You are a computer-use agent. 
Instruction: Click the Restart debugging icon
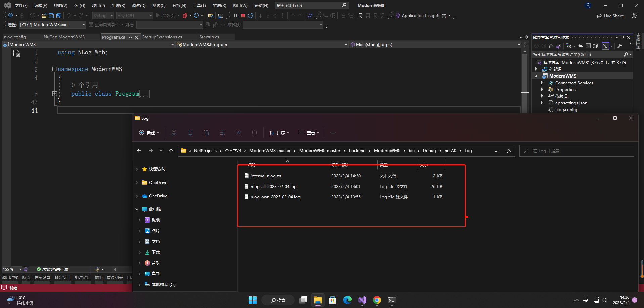[250, 15]
